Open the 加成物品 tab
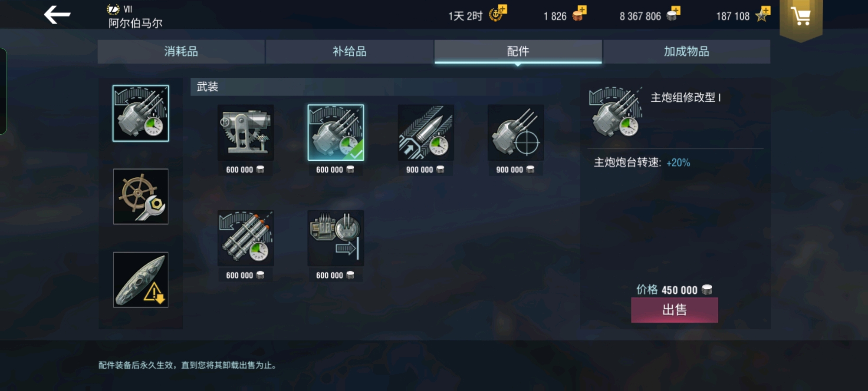868x391 pixels. (687, 52)
